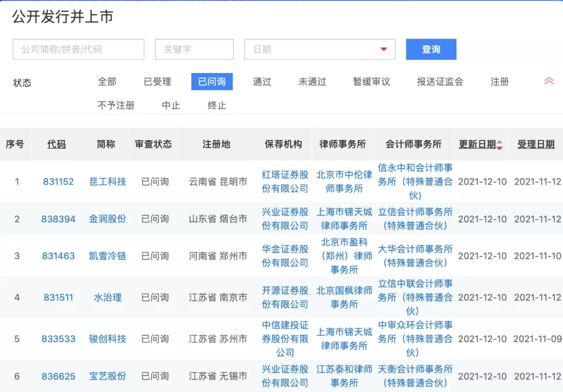This screenshot has width=563, height=392.
Task: Click the blue 查询 button
Action: click(431, 49)
